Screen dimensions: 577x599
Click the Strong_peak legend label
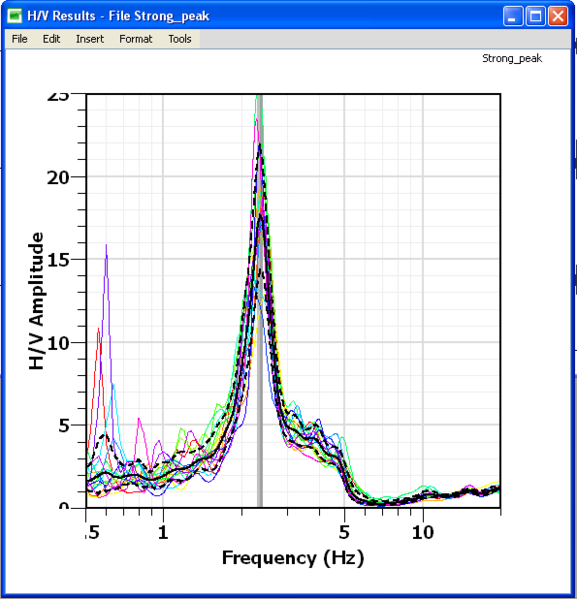(512, 58)
